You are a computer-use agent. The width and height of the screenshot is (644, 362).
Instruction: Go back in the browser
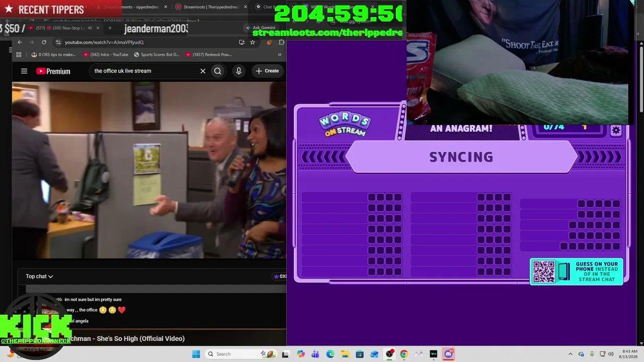pos(20,42)
